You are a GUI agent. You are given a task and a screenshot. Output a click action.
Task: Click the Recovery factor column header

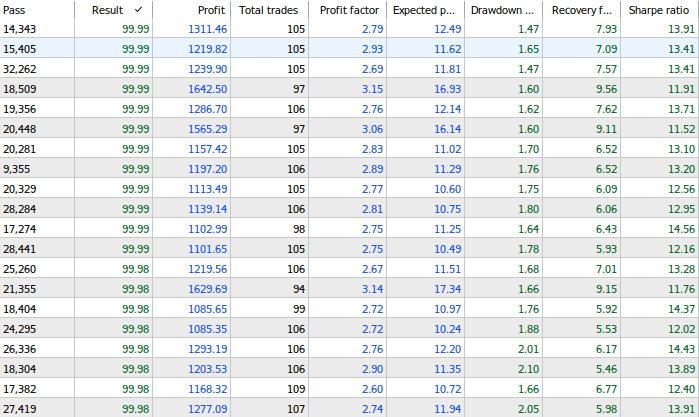(x=581, y=10)
